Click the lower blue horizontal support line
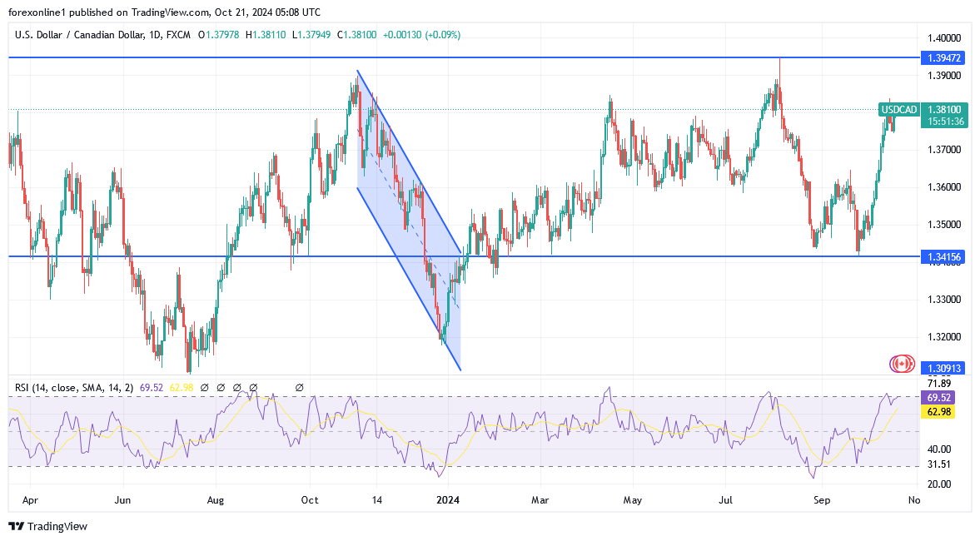 point(464,256)
